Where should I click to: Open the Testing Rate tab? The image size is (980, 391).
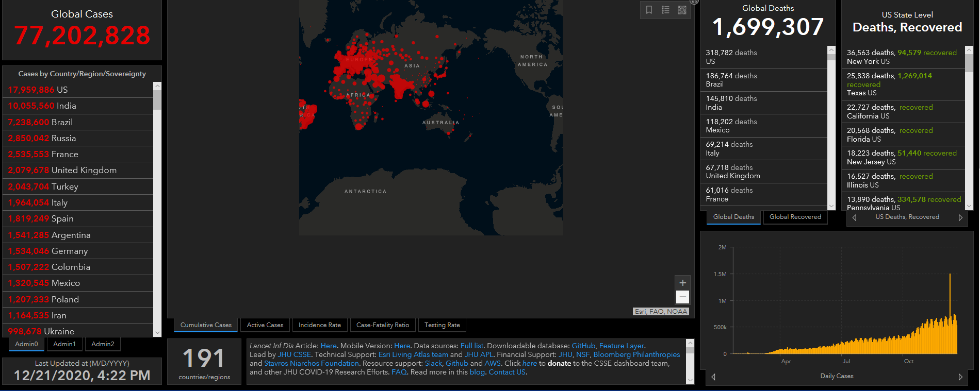tap(442, 325)
